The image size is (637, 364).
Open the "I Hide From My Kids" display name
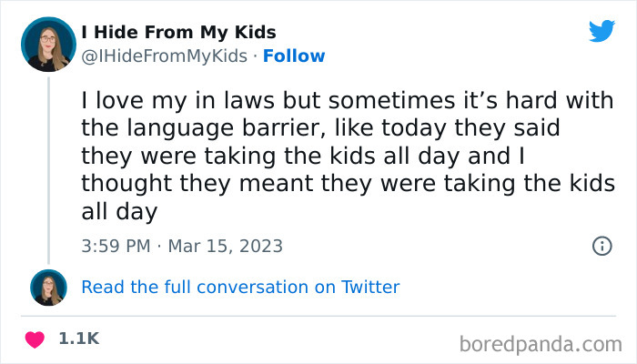[178, 34]
